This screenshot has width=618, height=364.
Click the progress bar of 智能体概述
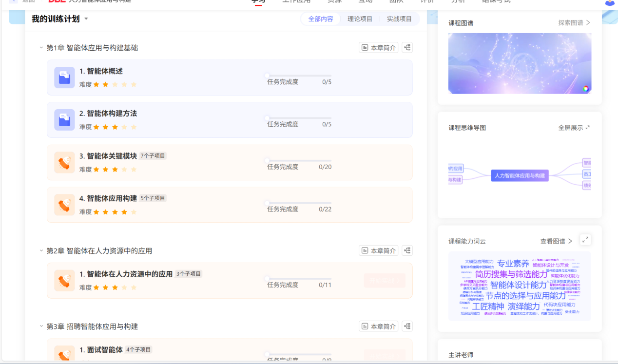pyautogui.click(x=299, y=76)
